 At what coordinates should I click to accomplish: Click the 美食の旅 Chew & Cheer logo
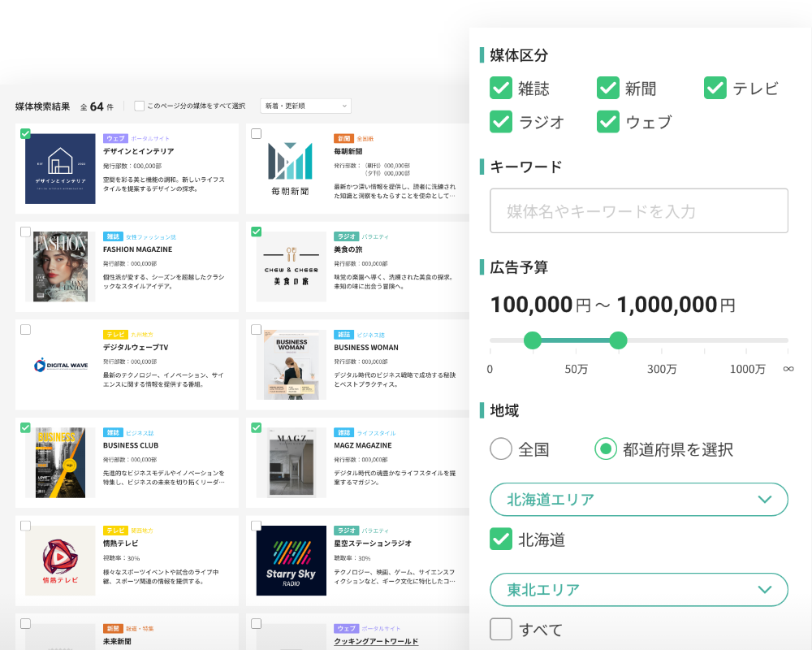pos(291,267)
